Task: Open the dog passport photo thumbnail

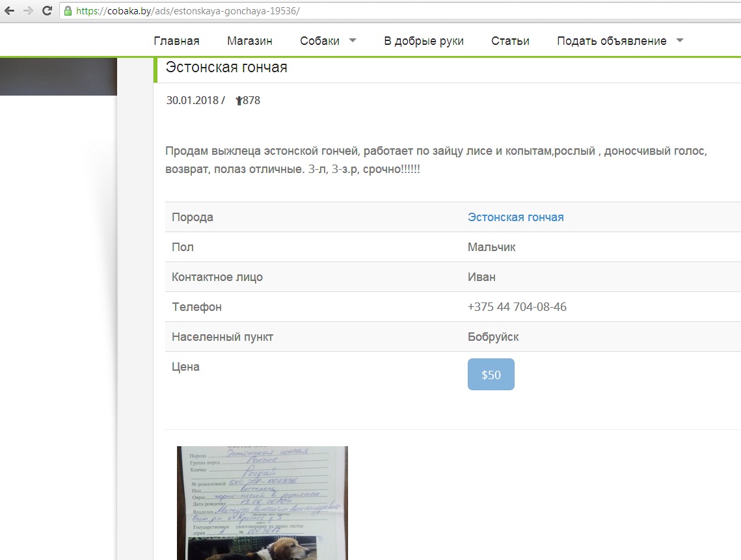Action: coord(262,503)
